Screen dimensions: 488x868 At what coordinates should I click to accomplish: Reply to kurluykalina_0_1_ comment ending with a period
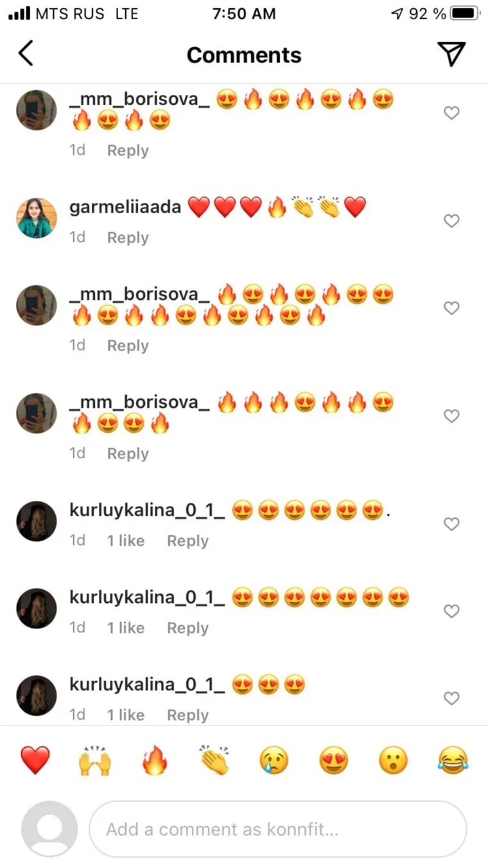(x=187, y=541)
